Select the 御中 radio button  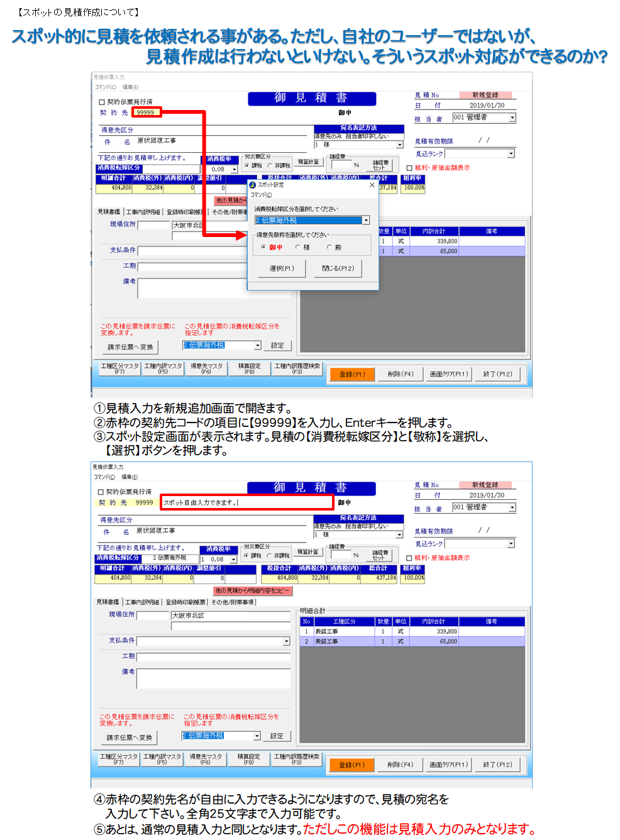coord(263,247)
